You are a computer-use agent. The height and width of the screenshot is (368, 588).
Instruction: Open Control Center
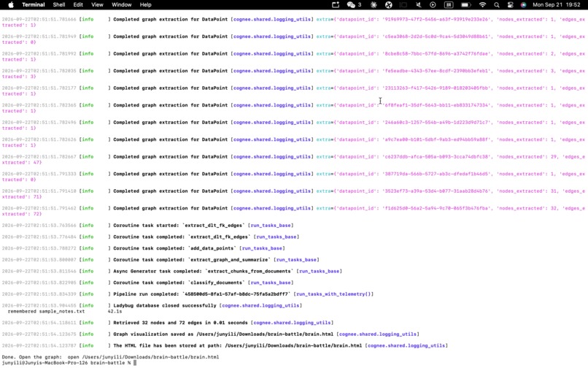tap(511, 5)
